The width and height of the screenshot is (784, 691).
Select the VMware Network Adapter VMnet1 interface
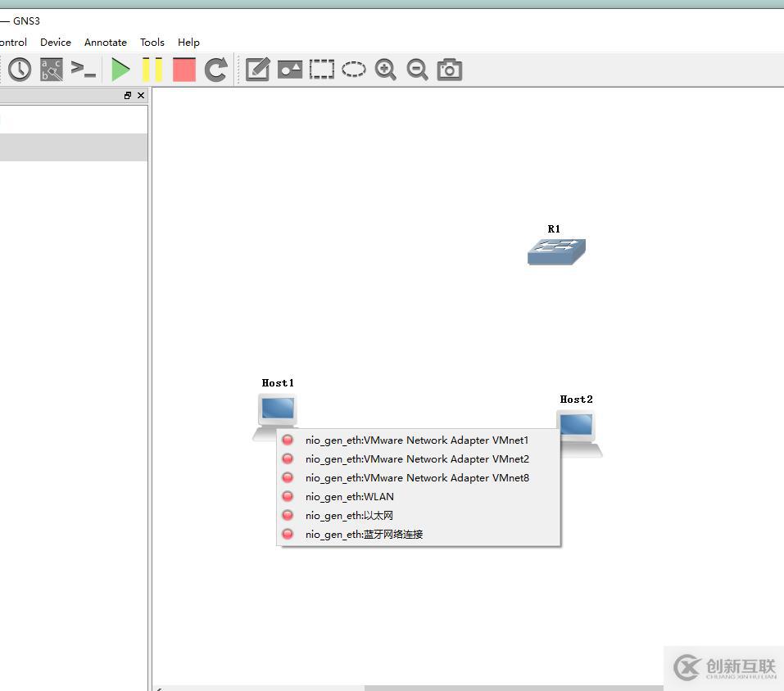(418, 440)
